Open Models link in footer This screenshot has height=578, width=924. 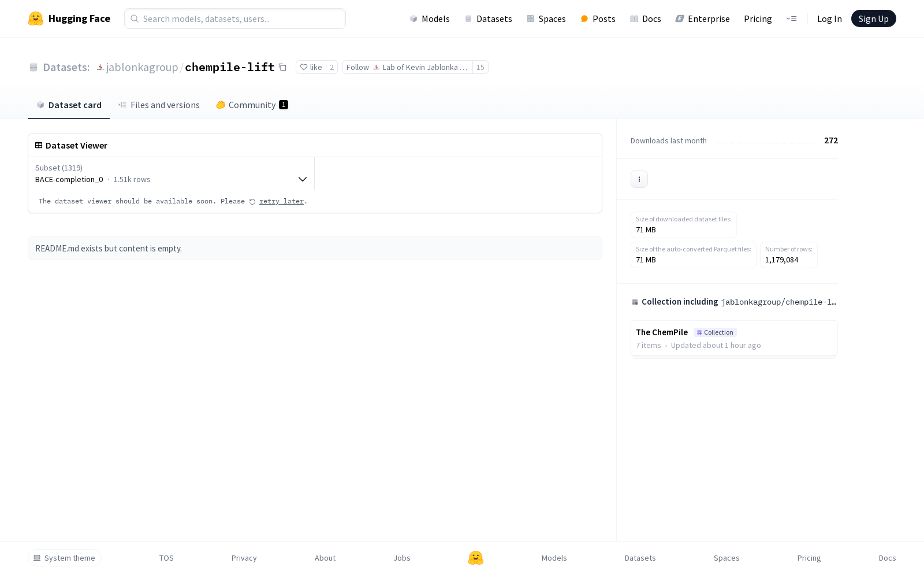pos(554,558)
